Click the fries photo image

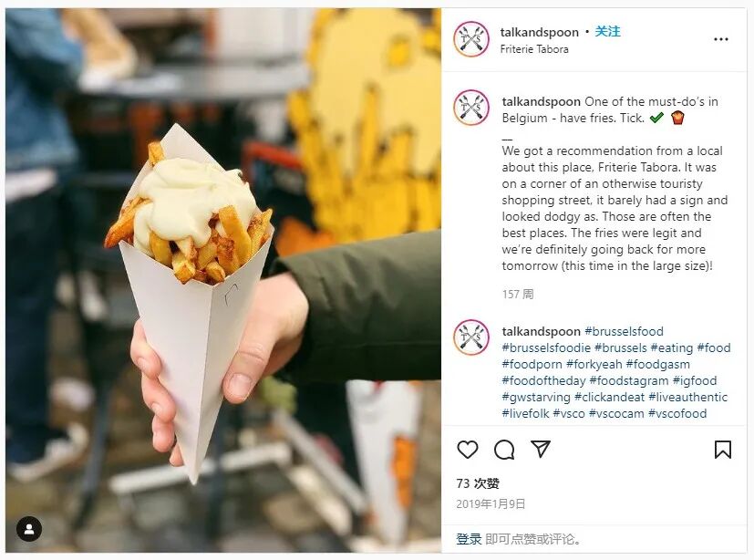click(223, 280)
